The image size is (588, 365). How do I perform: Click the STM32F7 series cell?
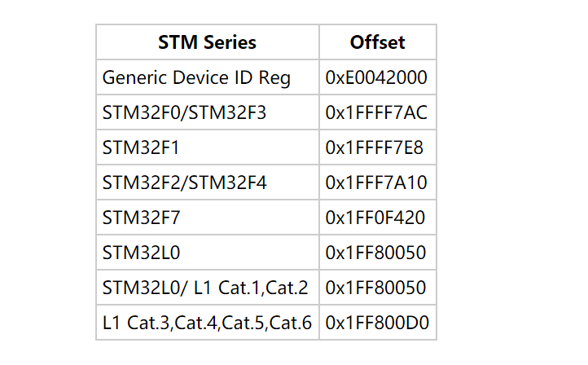[208, 218]
